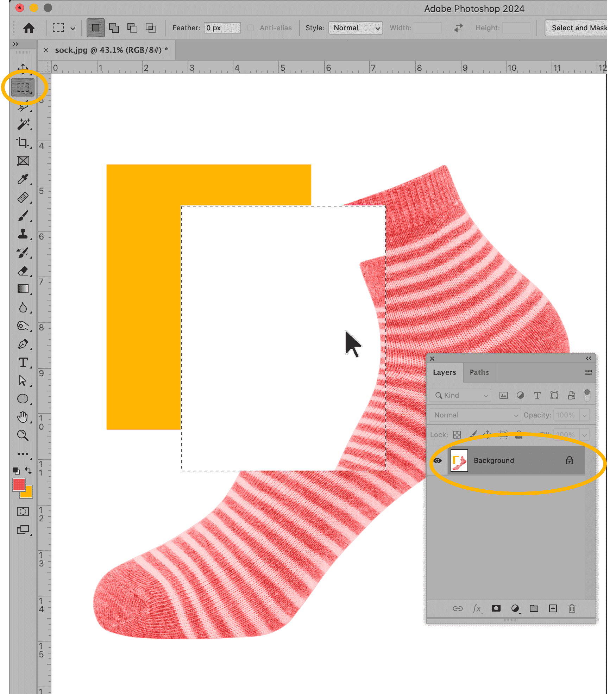Image resolution: width=616 pixels, height=694 pixels.
Task: Click the Feather input field
Action: [222, 28]
